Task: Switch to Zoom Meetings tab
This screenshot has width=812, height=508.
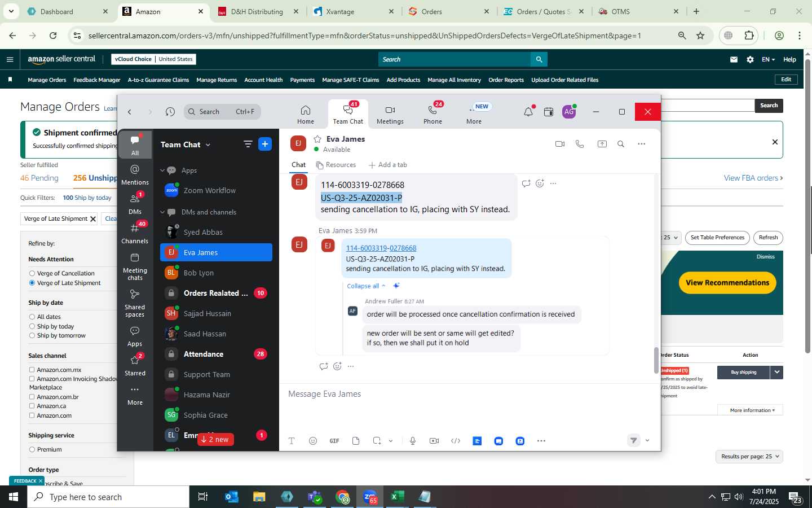Action: [x=390, y=115]
